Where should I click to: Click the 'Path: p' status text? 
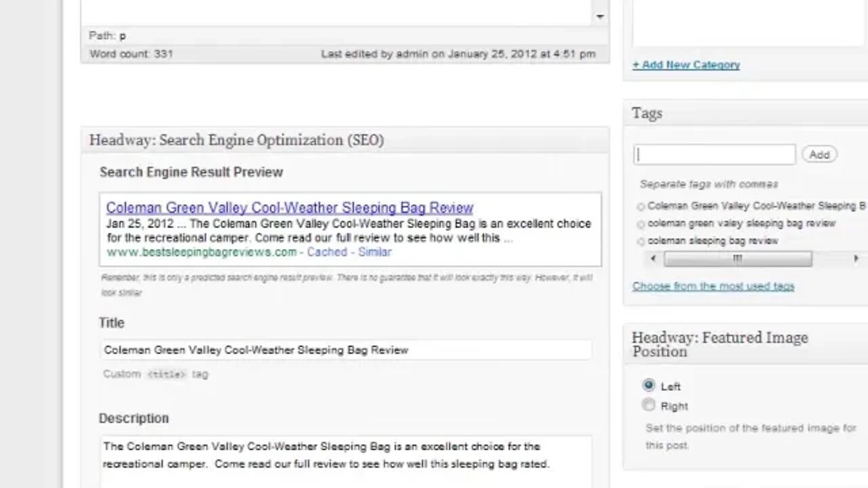tap(107, 36)
